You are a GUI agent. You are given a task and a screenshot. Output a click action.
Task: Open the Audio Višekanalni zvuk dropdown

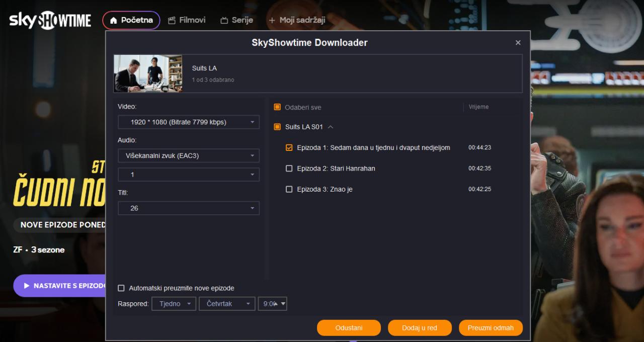coord(189,156)
